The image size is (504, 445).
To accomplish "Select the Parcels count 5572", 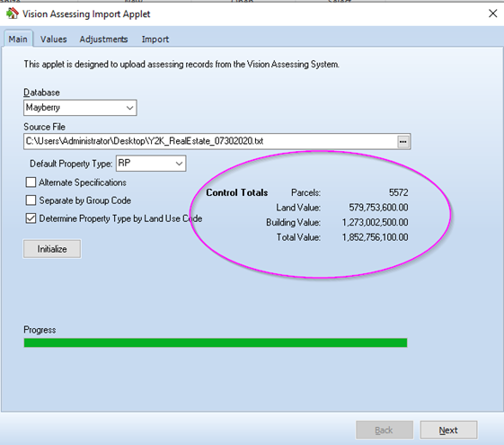I will click(x=399, y=192).
